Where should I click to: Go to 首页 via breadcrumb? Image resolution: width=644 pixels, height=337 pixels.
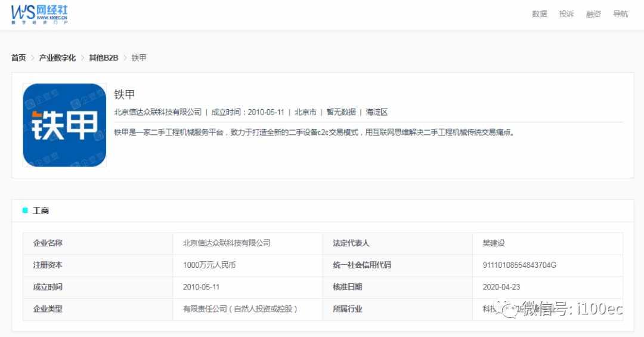coord(18,58)
